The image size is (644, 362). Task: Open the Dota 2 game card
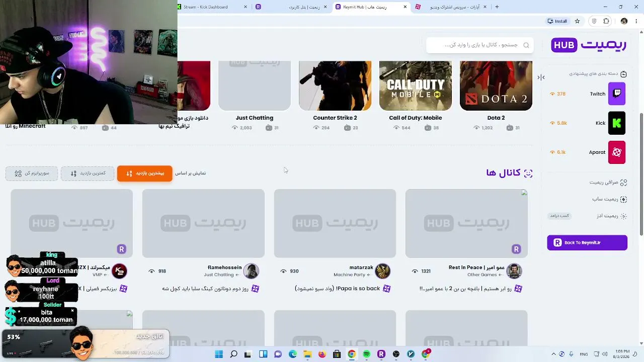click(x=496, y=85)
